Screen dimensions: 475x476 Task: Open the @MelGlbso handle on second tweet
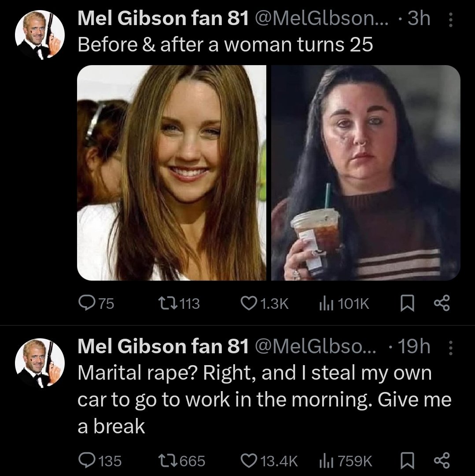[313, 348]
